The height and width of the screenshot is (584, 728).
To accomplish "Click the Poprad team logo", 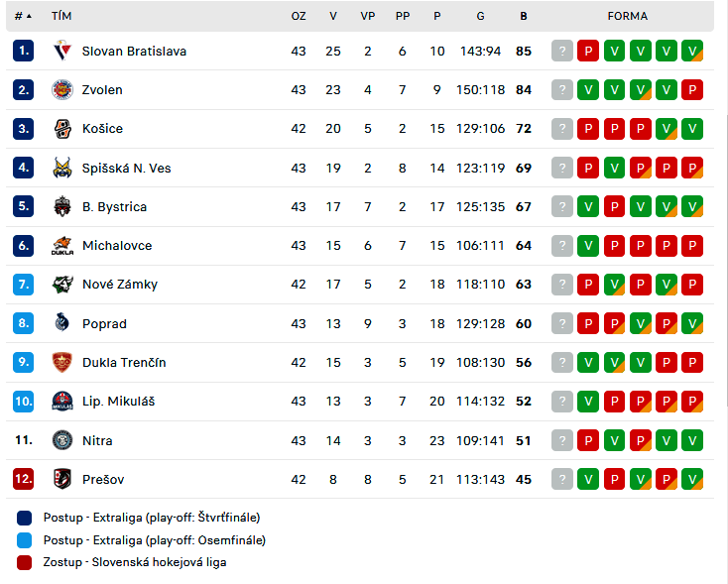I will [x=62, y=323].
